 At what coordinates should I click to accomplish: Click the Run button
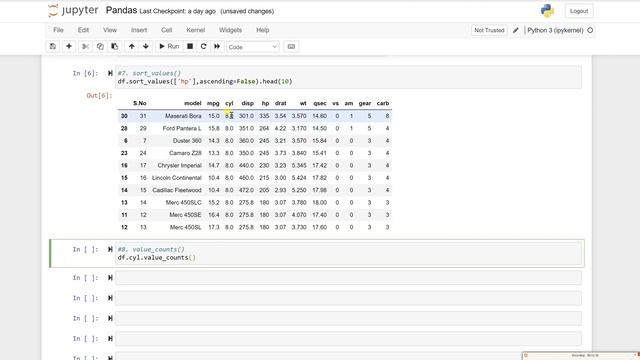point(169,47)
